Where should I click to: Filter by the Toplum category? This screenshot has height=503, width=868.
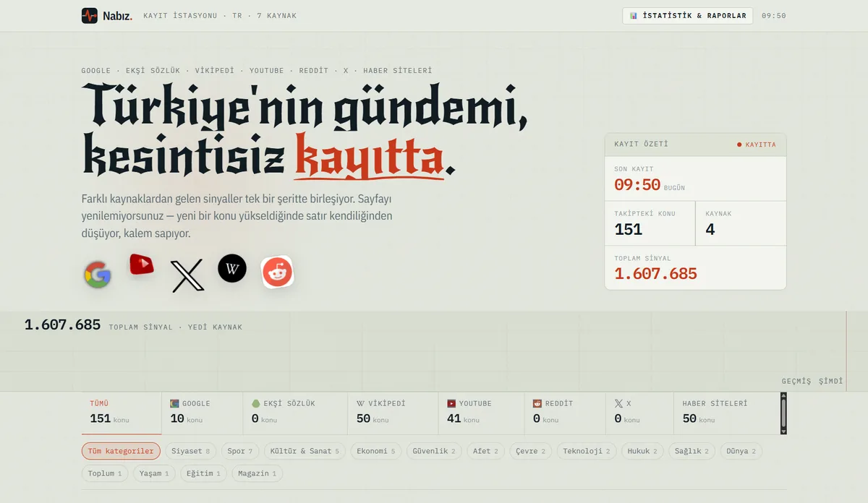click(x=105, y=473)
